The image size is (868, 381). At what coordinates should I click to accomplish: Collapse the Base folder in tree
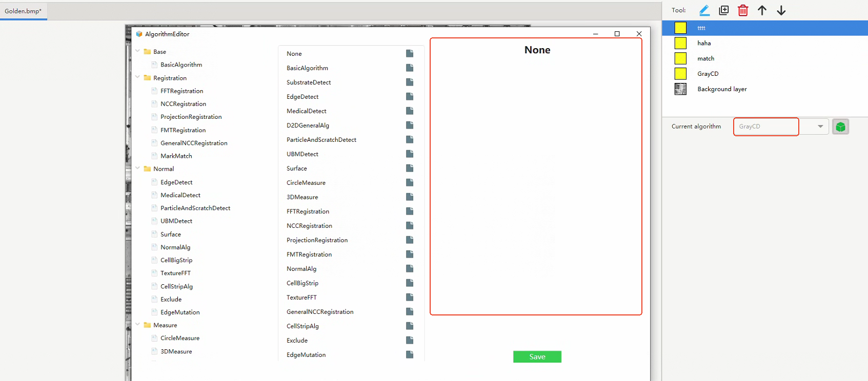pos(138,51)
